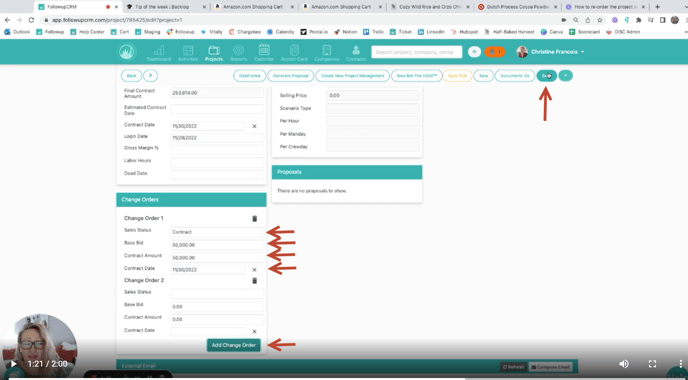Delete Change Order 2 with trash icon

(254, 281)
